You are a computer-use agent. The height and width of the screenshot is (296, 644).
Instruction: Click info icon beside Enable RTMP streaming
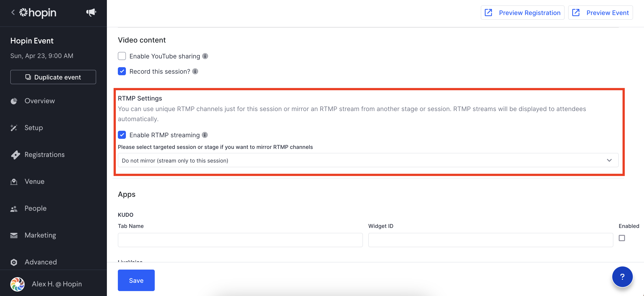pyautogui.click(x=205, y=135)
